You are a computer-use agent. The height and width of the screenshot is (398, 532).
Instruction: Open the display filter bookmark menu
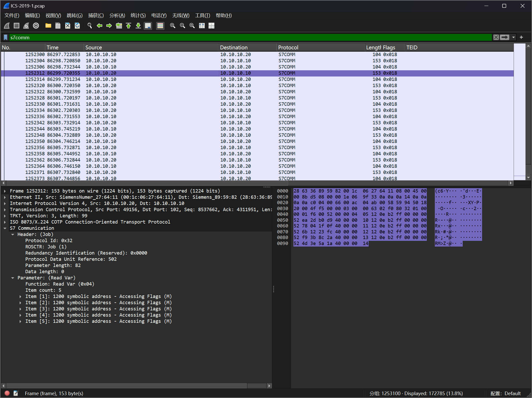6,37
